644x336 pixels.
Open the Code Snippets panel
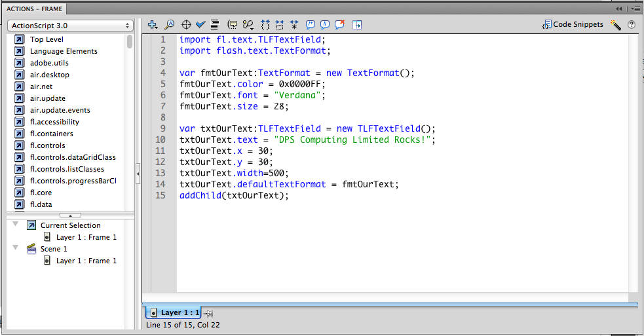[573, 25]
